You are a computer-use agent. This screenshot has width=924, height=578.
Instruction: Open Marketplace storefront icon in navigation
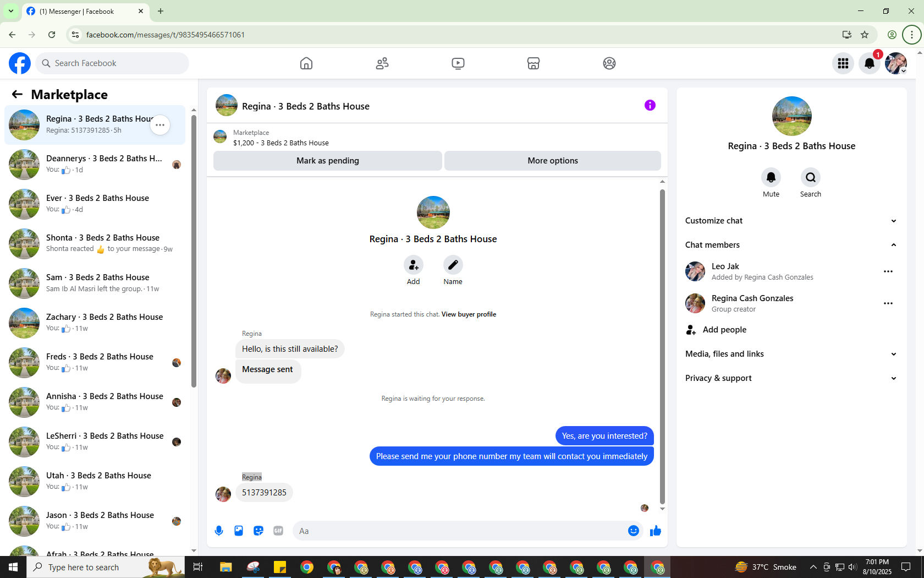point(533,63)
